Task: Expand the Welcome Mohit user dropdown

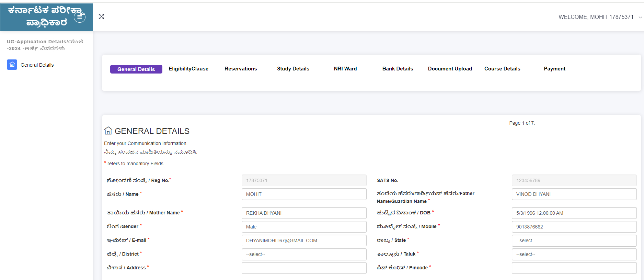Action: tap(600, 17)
